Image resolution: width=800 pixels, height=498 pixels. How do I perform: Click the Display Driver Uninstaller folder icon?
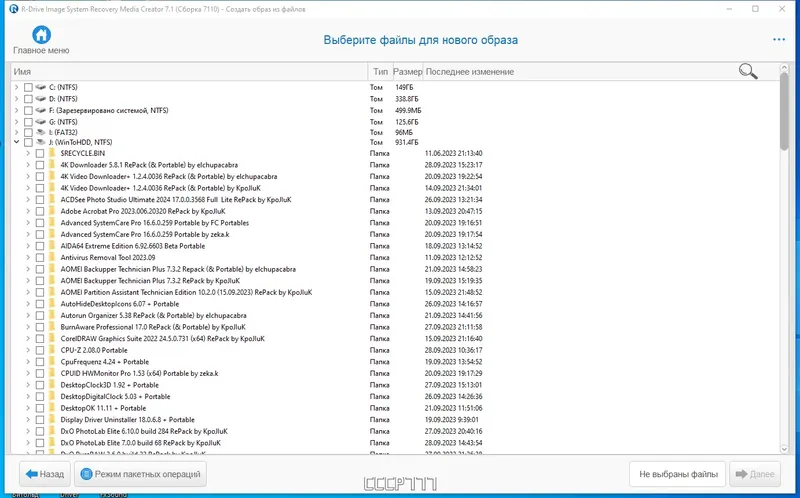pyautogui.click(x=52, y=419)
